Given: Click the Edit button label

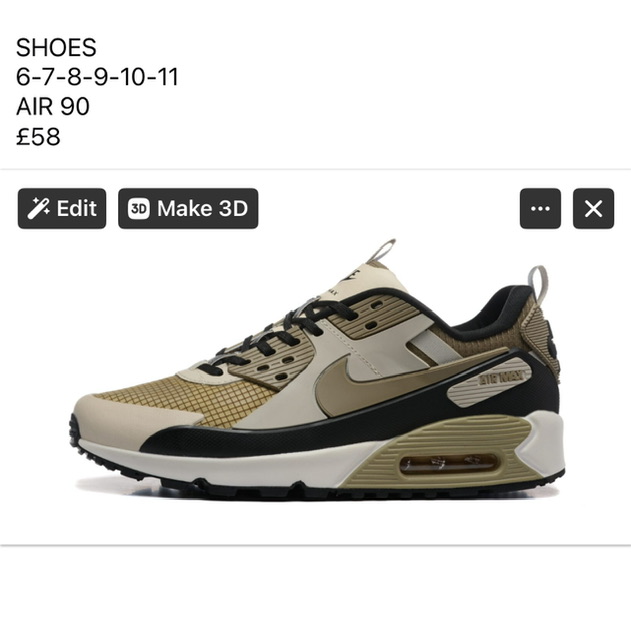Looking at the screenshot, I should (76, 209).
